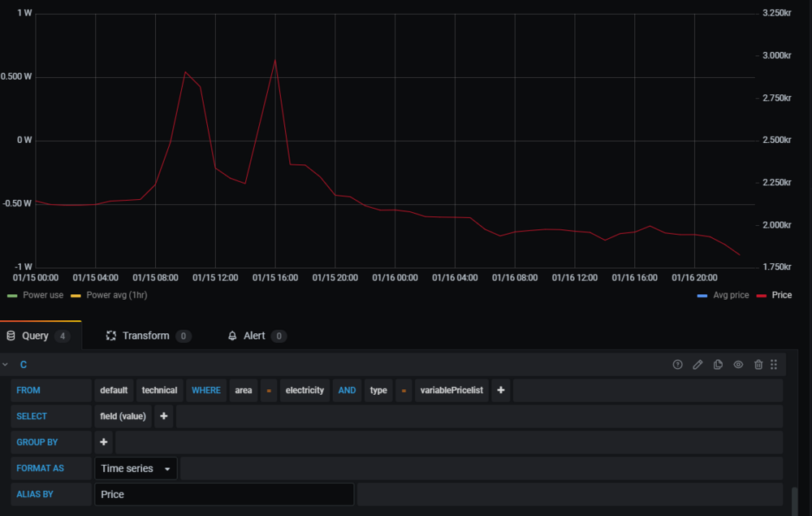
Task: Click the Avg price legend color swatch
Action: coord(702,296)
